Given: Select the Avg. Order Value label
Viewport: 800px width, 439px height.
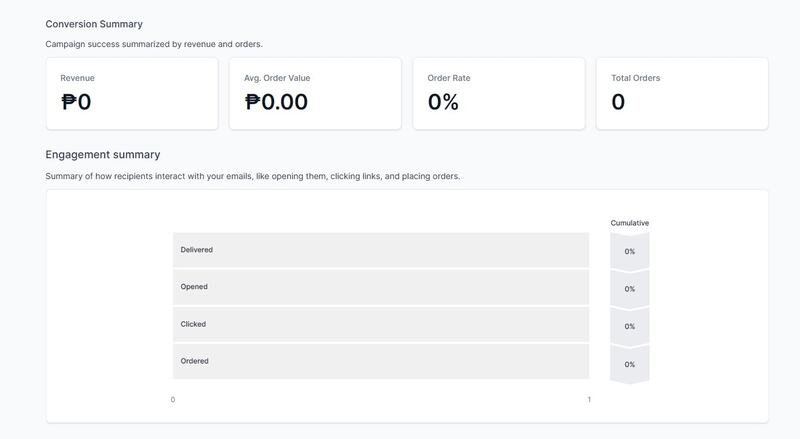Looking at the screenshot, I should point(277,78).
